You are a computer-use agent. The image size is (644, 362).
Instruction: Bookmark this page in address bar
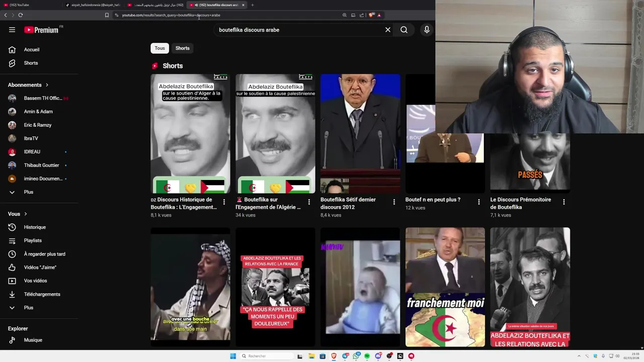coord(107,15)
